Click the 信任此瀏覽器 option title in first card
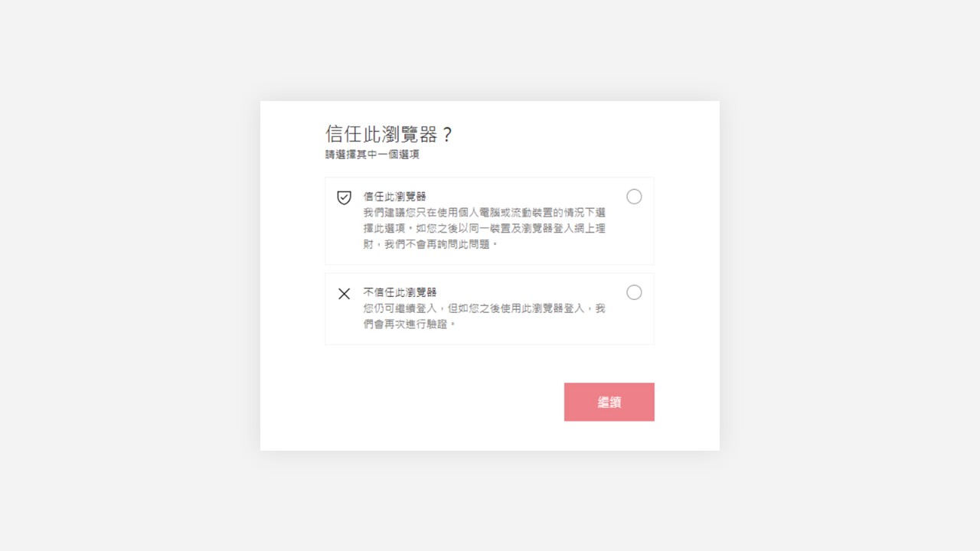 (394, 197)
